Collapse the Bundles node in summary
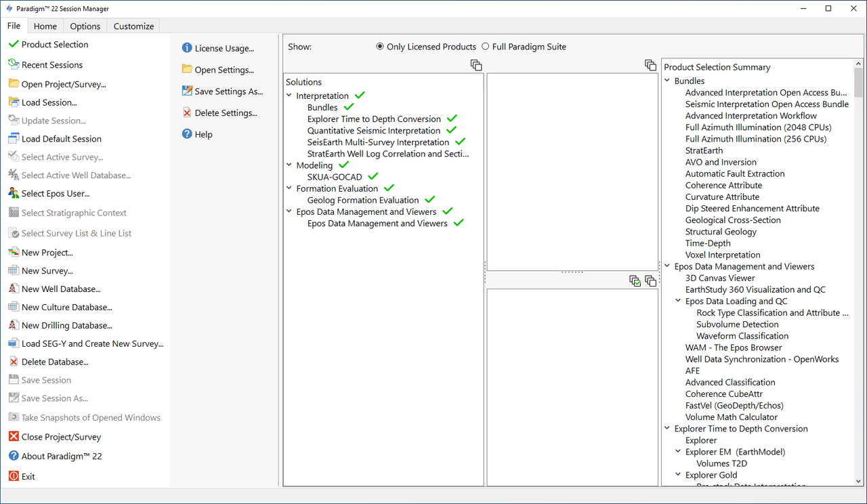This screenshot has height=504, width=867. (667, 81)
